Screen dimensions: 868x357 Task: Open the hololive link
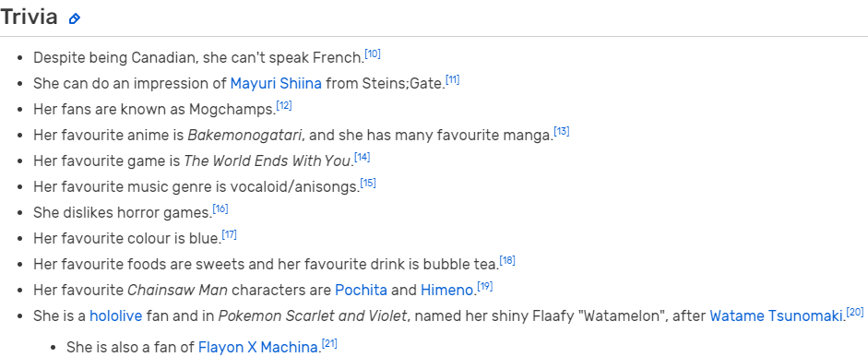tap(115, 316)
